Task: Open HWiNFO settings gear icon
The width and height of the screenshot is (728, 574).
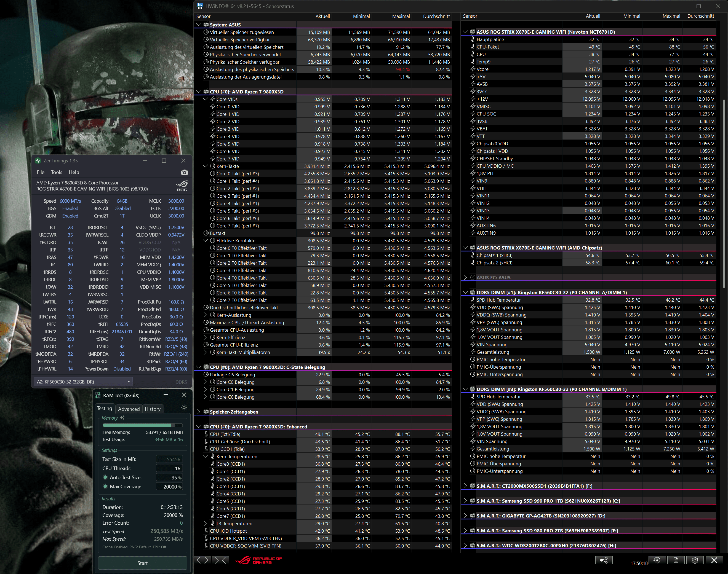Action: tap(695, 560)
